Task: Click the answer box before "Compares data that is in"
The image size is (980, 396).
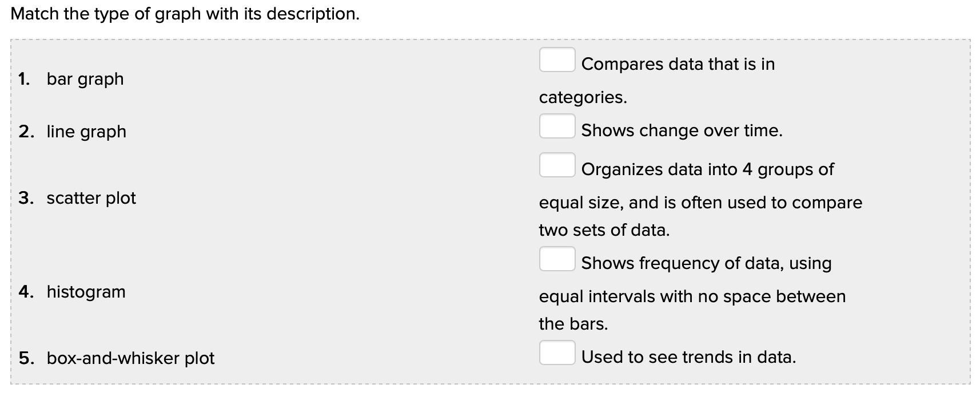Action: [557, 60]
